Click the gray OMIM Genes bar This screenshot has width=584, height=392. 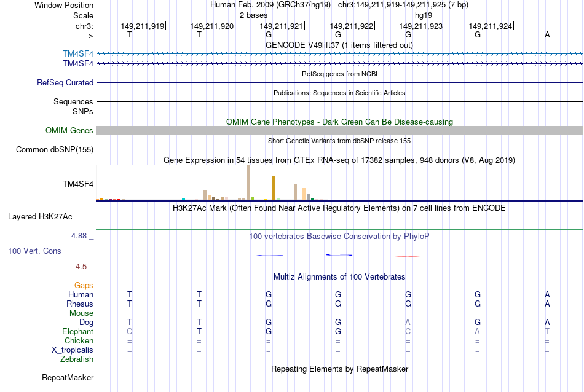point(340,130)
